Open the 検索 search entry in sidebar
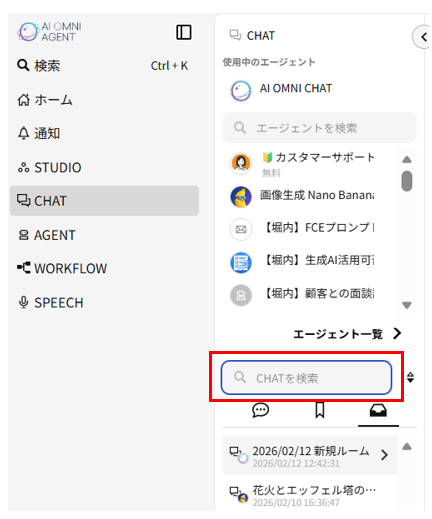This screenshot has width=432, height=519. tap(104, 66)
